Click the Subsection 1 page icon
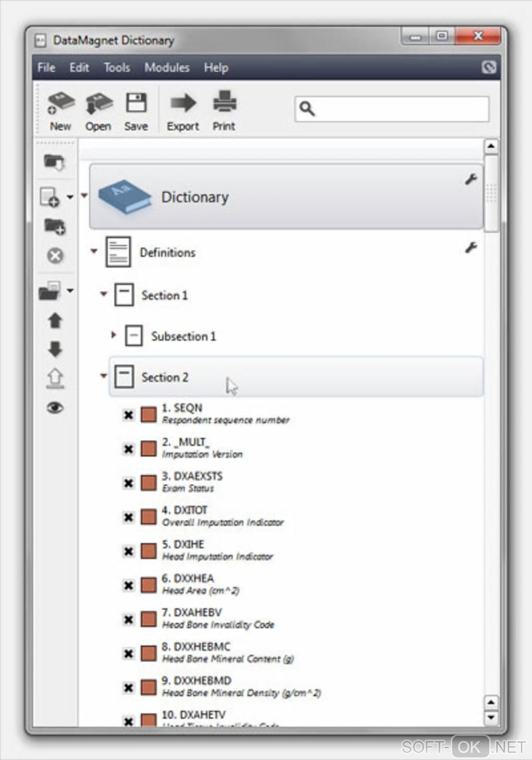Screen dimensions: 532x760 (x=134, y=336)
